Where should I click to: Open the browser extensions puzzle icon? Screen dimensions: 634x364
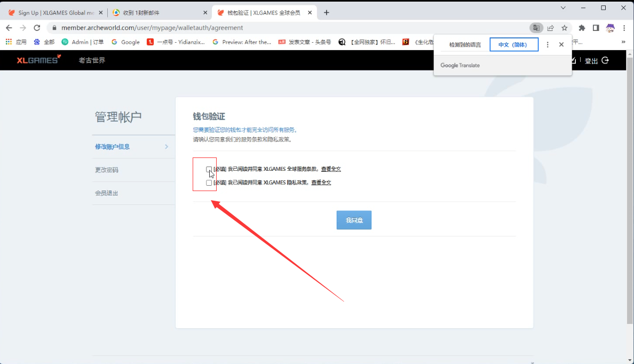point(582,28)
